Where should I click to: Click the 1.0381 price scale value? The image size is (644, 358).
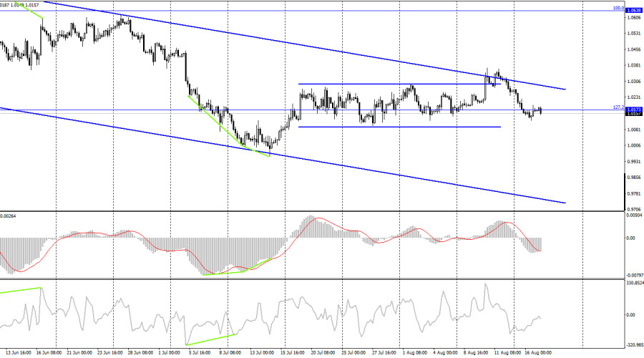point(635,65)
